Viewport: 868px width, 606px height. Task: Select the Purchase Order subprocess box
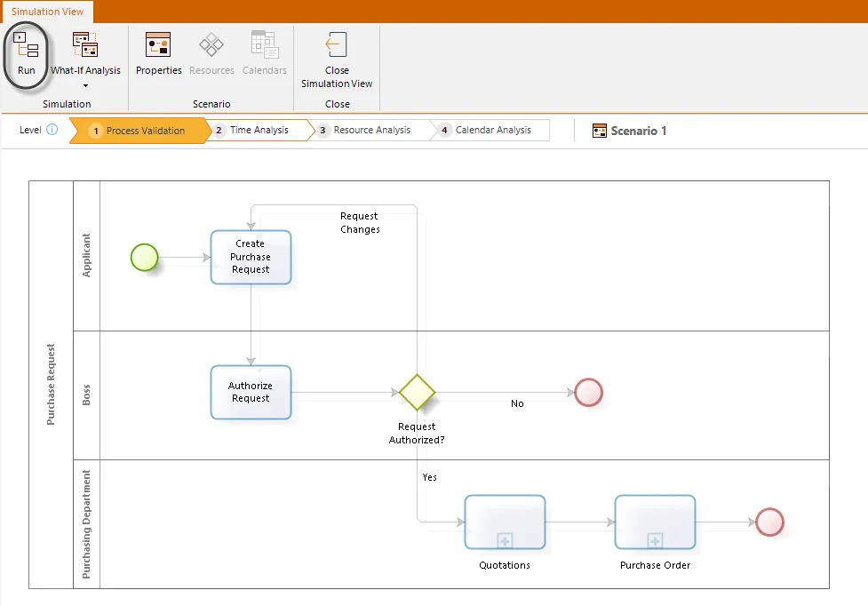coord(655,522)
